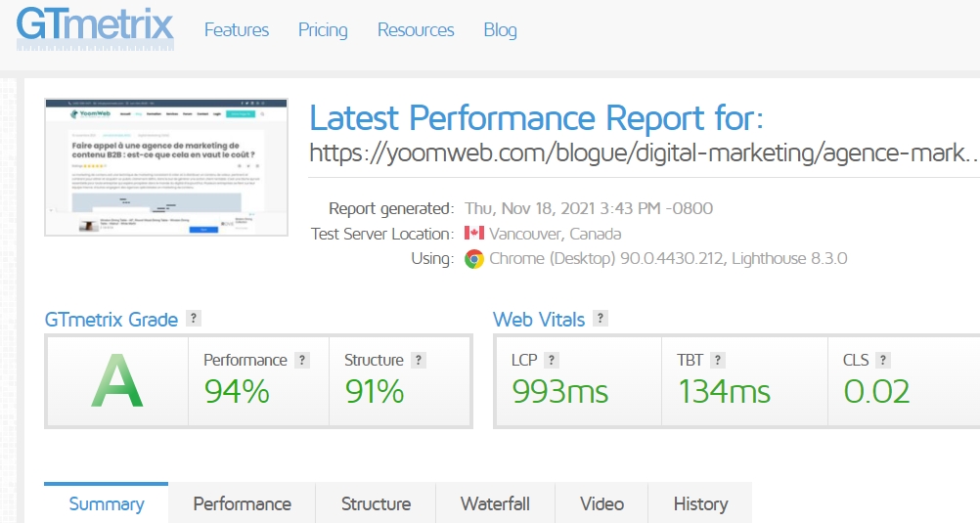The height and width of the screenshot is (523, 980).
Task: Open the Video tab
Action: 601,503
